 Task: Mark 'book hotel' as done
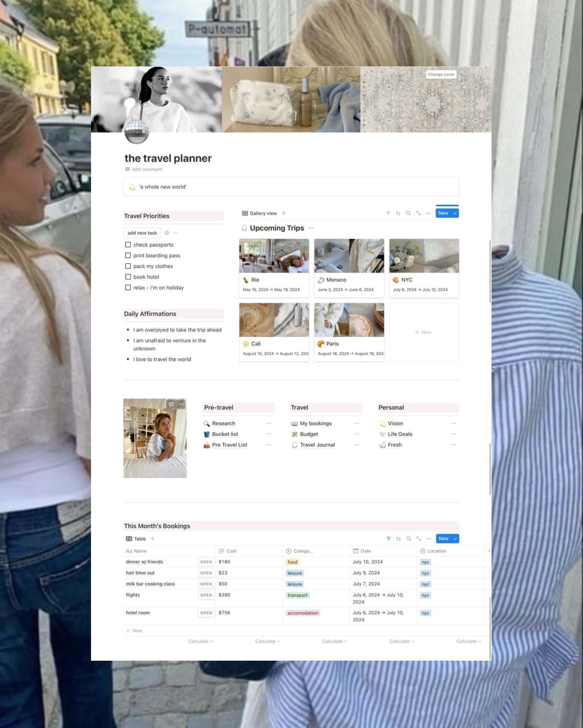(x=128, y=277)
